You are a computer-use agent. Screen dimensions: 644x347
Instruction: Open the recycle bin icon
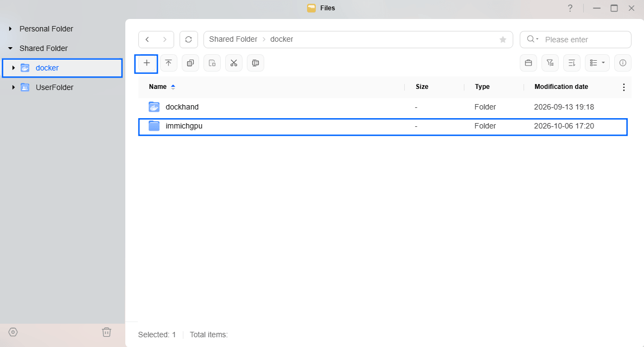point(106,332)
